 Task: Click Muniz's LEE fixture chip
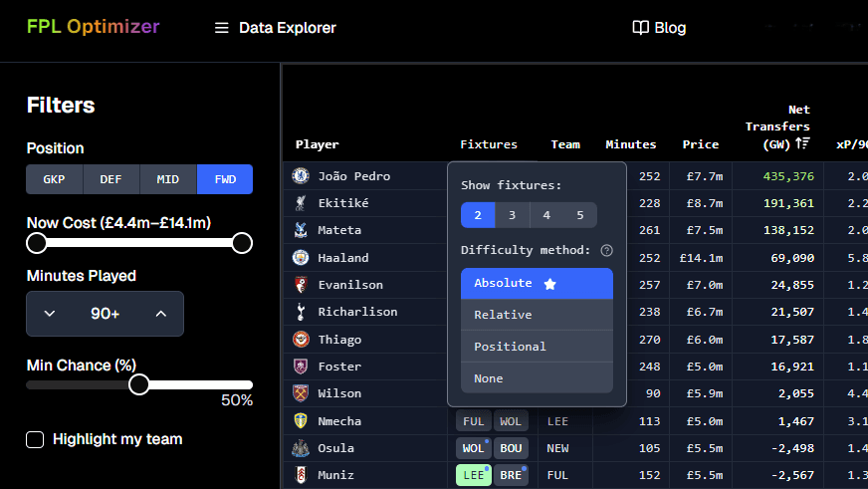pos(474,475)
